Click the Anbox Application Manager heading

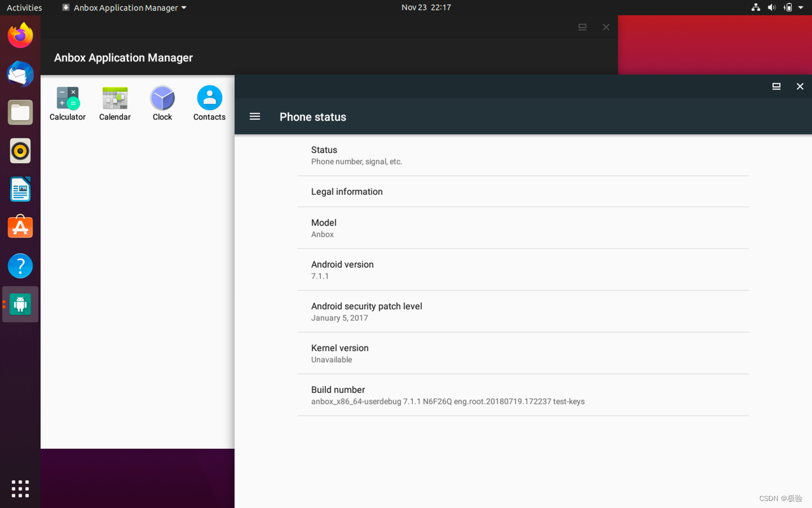tap(124, 58)
